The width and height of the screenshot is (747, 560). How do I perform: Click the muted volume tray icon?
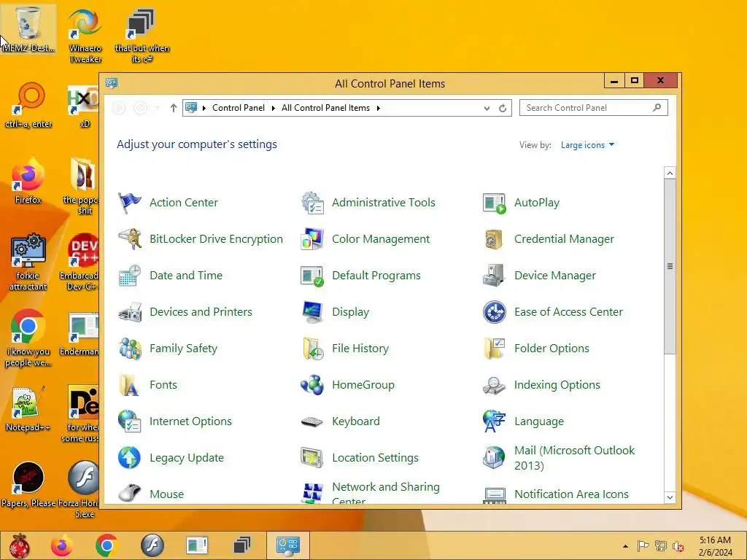[x=678, y=546]
